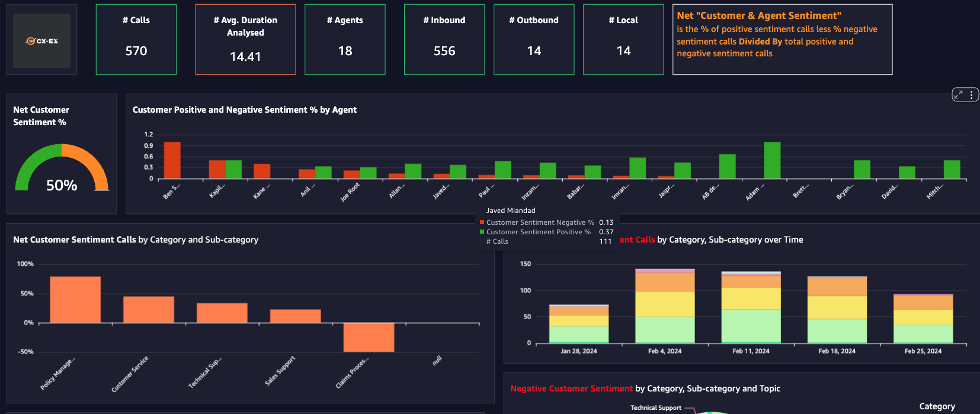The width and height of the screenshot is (980, 414).
Task: Select green segment of Feb 11, 2024 bar
Action: (x=751, y=326)
